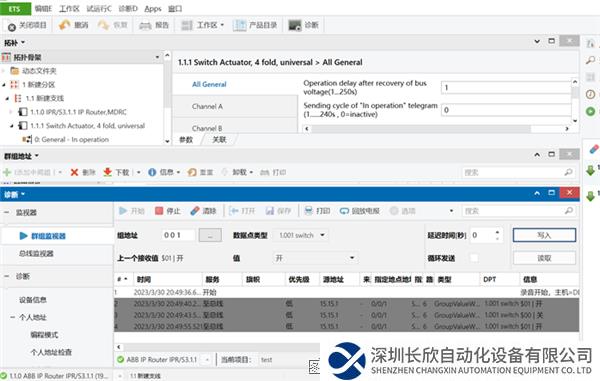Open the Apps menu
600x381 pixels.
click(x=153, y=8)
